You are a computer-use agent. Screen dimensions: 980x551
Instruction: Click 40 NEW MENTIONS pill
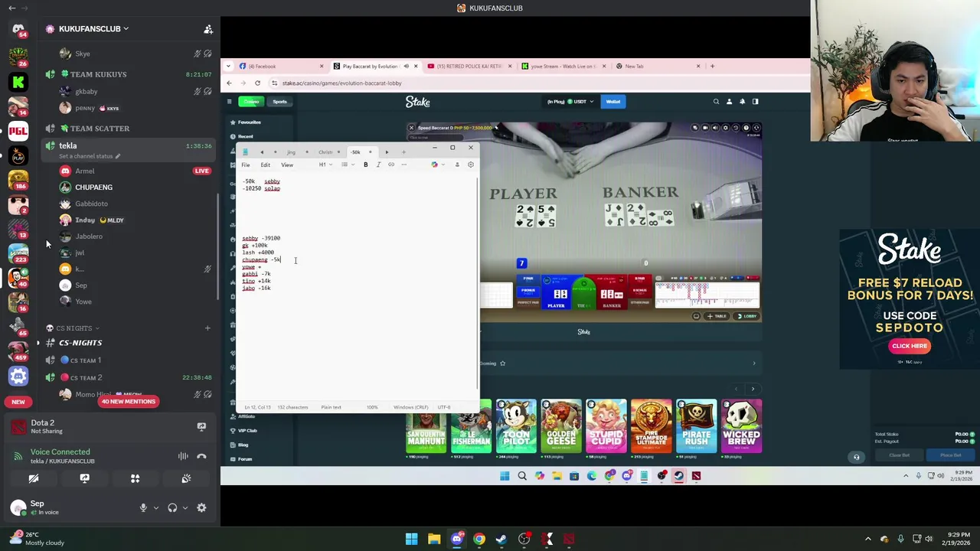pos(128,401)
